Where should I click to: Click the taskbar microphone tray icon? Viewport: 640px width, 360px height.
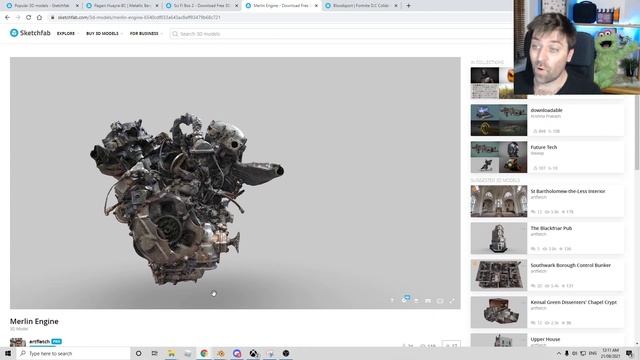567,353
